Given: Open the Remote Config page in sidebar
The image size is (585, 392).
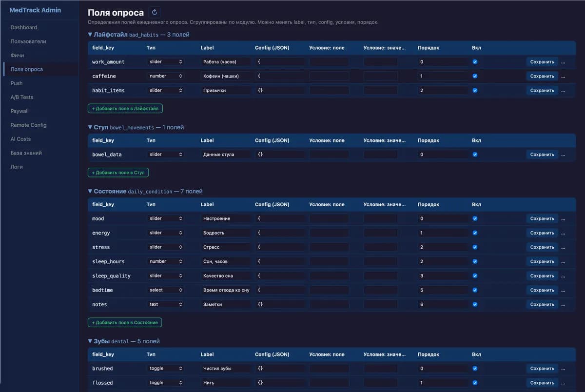Looking at the screenshot, I should pos(28,125).
